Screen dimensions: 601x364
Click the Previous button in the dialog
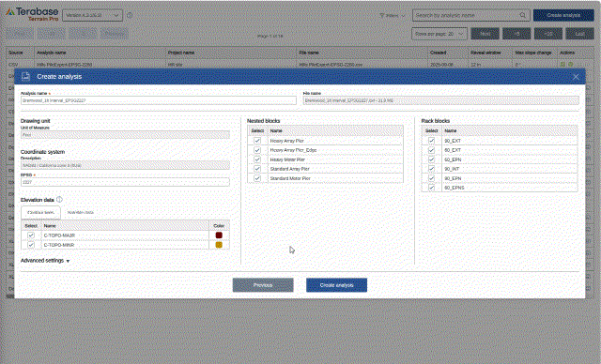(263, 285)
